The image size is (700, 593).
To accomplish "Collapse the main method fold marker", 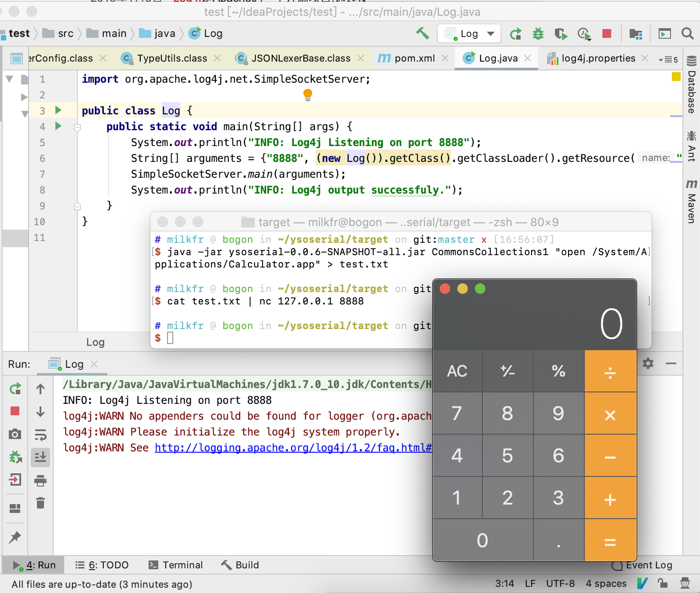I will click(77, 128).
